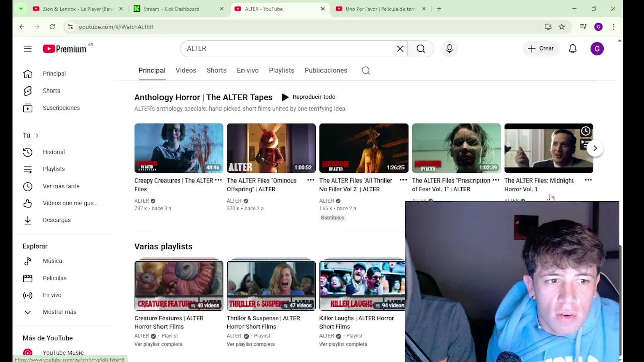
Task: Select the channel En vivo tab
Action: click(x=248, y=71)
